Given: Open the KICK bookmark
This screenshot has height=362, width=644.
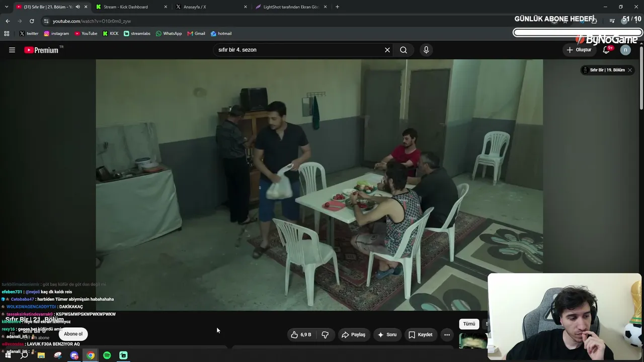Looking at the screenshot, I should (x=111, y=34).
